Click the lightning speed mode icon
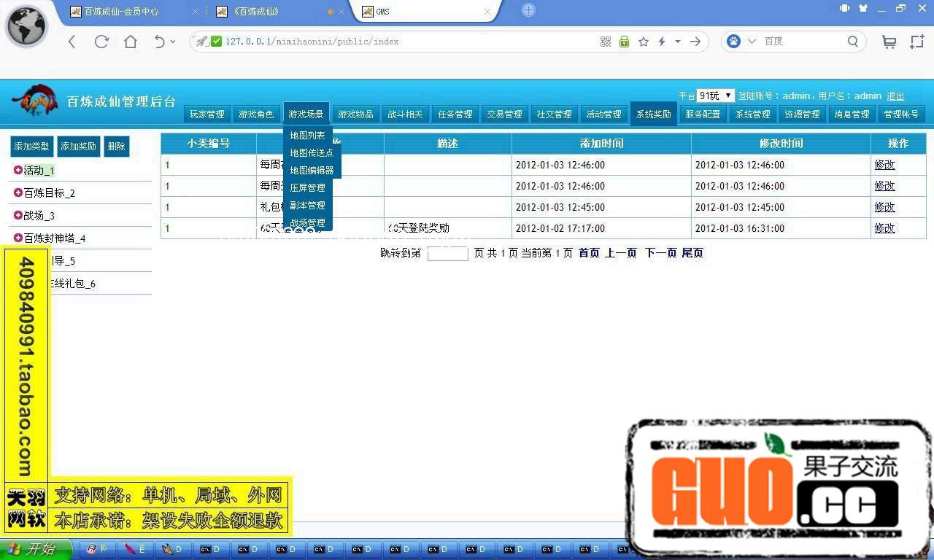Image resolution: width=934 pixels, height=560 pixels. coord(662,42)
